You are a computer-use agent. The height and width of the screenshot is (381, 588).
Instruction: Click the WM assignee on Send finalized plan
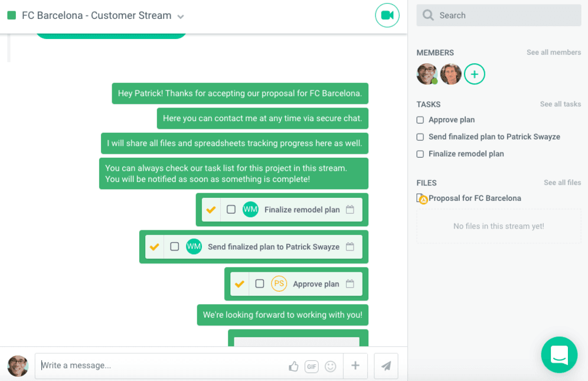click(x=194, y=247)
